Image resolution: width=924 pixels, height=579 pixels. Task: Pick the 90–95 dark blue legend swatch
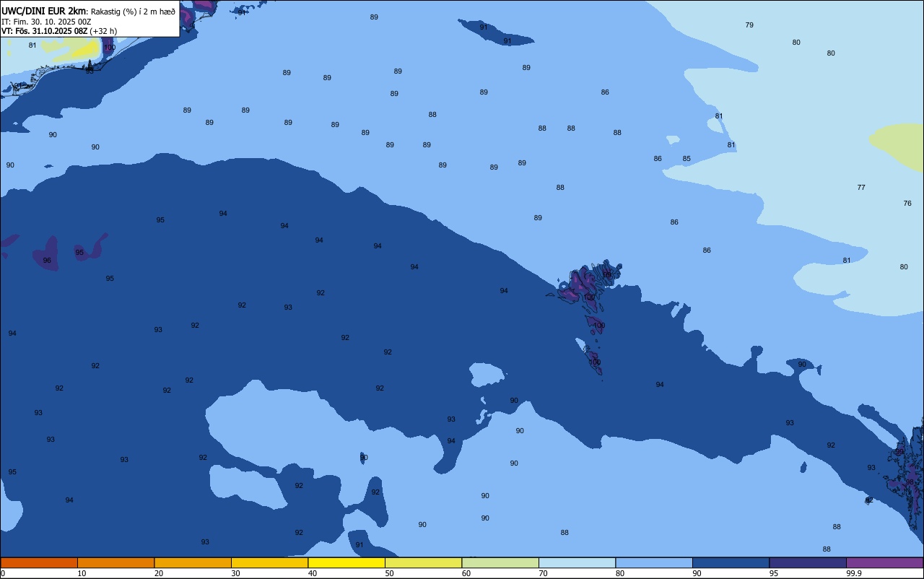point(731,562)
